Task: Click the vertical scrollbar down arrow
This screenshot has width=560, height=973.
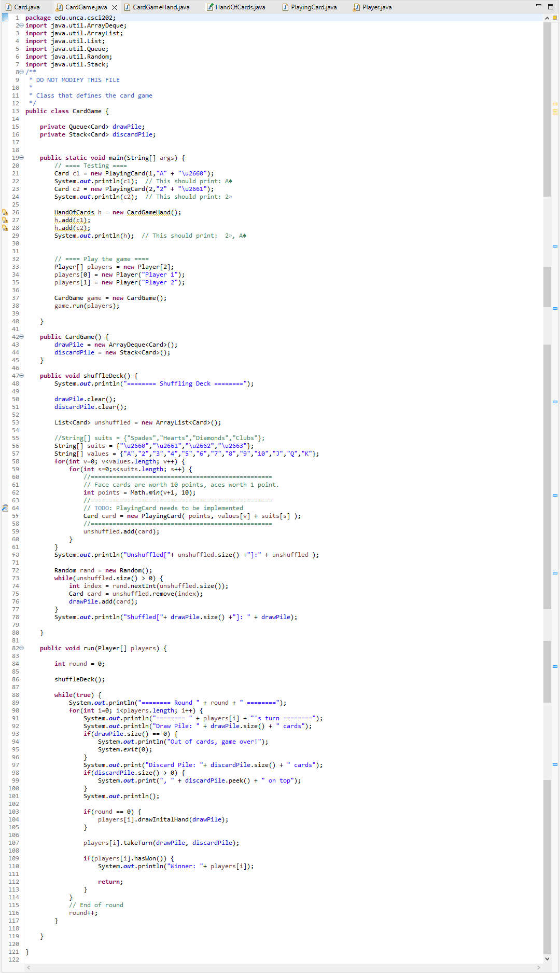Action: click(547, 959)
